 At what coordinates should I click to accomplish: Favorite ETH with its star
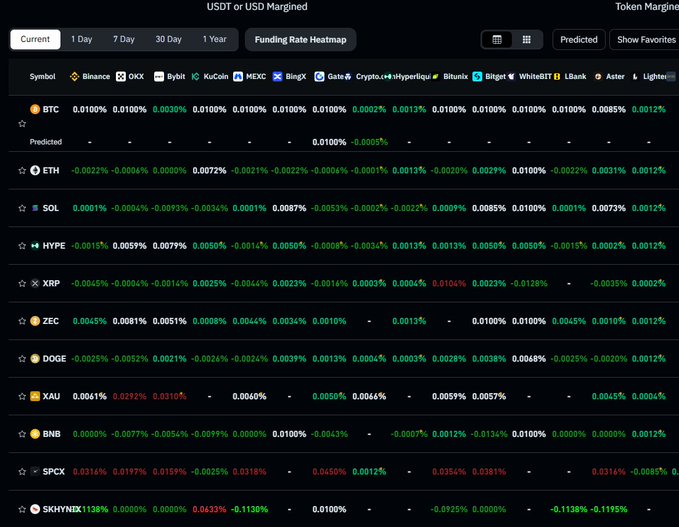pos(22,171)
